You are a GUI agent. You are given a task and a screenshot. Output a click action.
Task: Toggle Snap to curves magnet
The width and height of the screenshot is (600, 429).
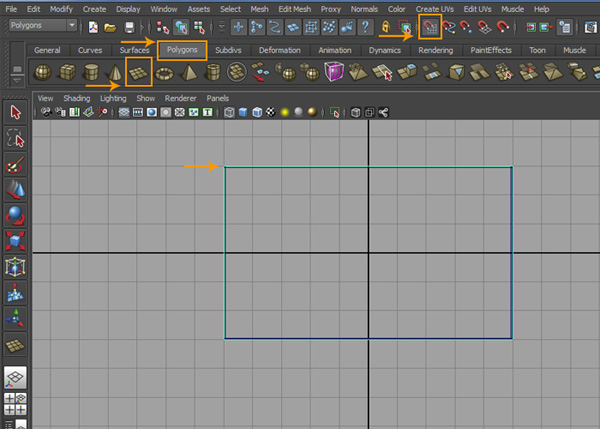[448, 27]
